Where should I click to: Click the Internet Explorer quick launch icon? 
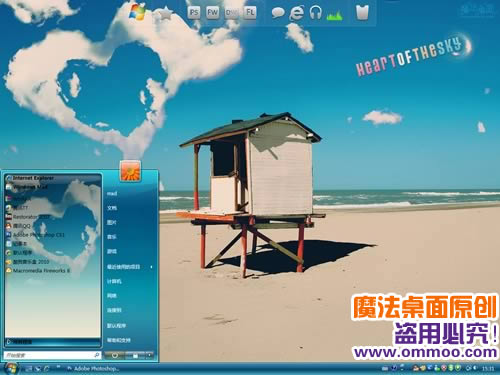[47, 369]
